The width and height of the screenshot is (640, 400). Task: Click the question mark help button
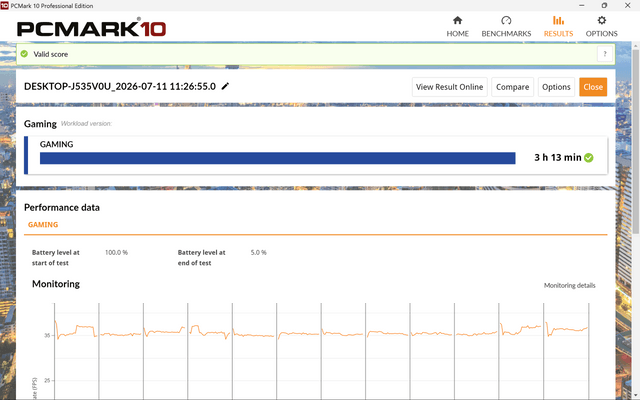(605, 54)
